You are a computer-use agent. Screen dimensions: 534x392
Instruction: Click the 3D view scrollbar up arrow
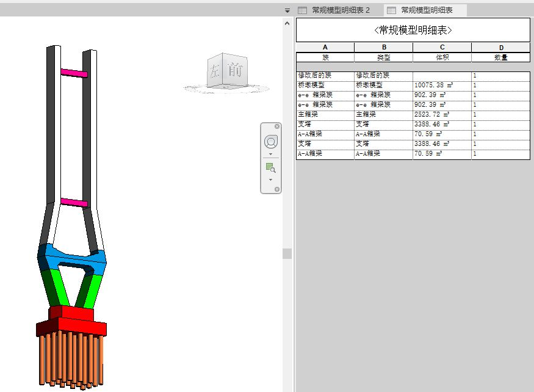[x=287, y=24]
